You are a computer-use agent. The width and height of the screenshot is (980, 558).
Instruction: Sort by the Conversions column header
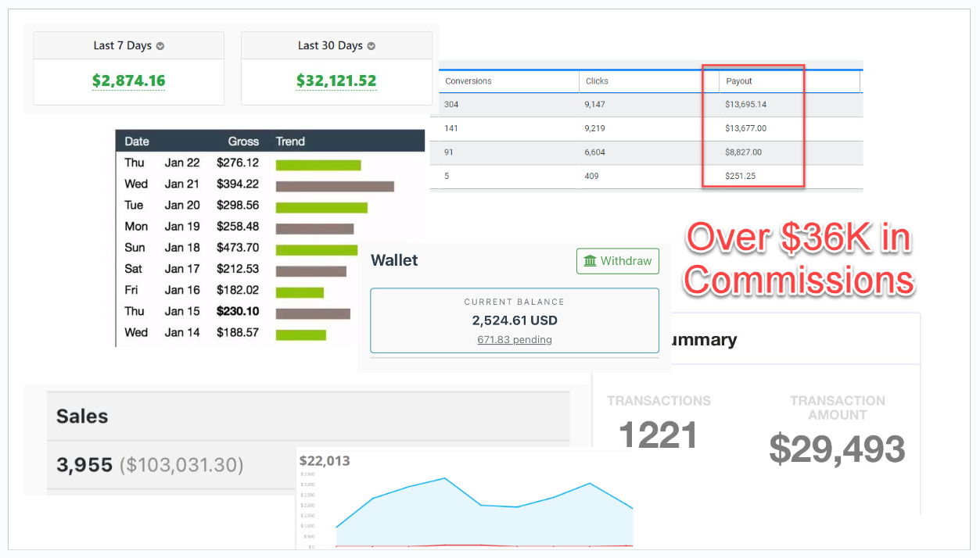click(x=468, y=81)
